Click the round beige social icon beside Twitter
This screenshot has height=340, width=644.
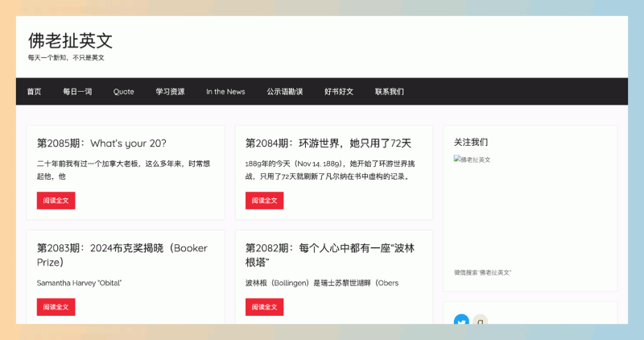[480, 319]
